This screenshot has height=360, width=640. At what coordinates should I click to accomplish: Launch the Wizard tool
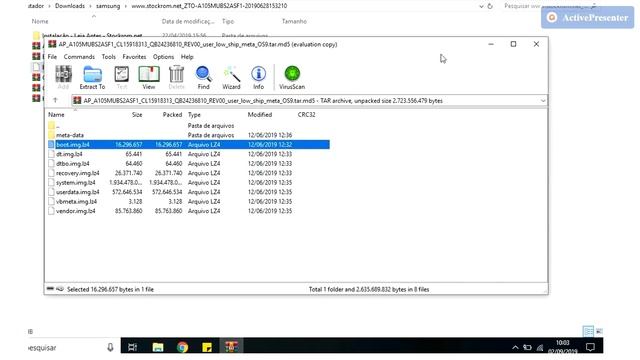coord(231,78)
